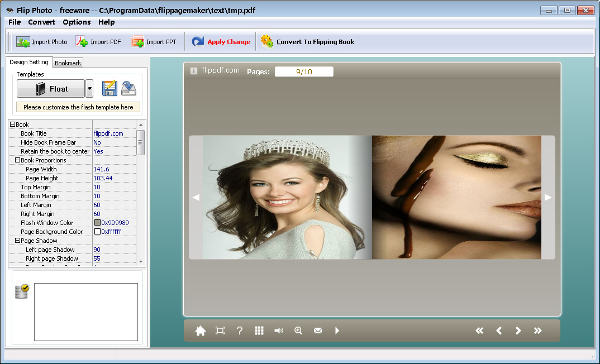Open the thumbnail grid view
Viewport: 600px width, 364px height.
coord(259,331)
